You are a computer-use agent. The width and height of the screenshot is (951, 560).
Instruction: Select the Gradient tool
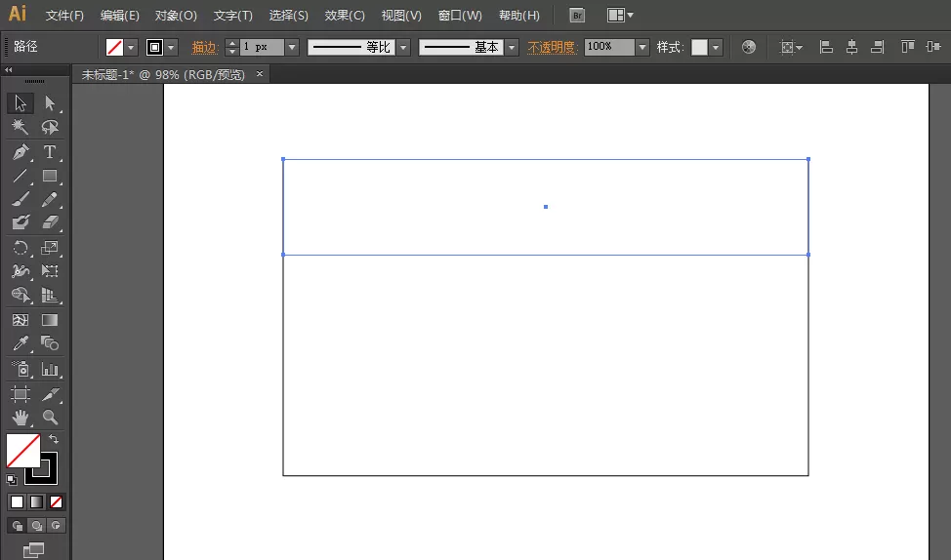(x=50, y=319)
